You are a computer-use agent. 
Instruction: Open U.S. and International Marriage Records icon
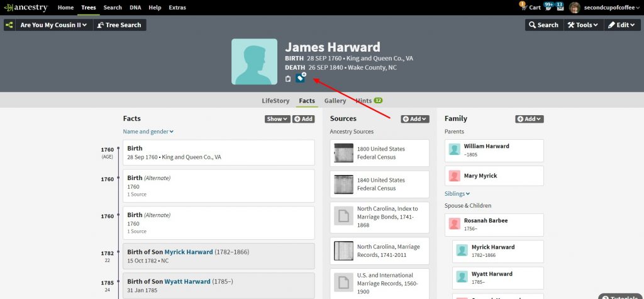pyautogui.click(x=343, y=282)
